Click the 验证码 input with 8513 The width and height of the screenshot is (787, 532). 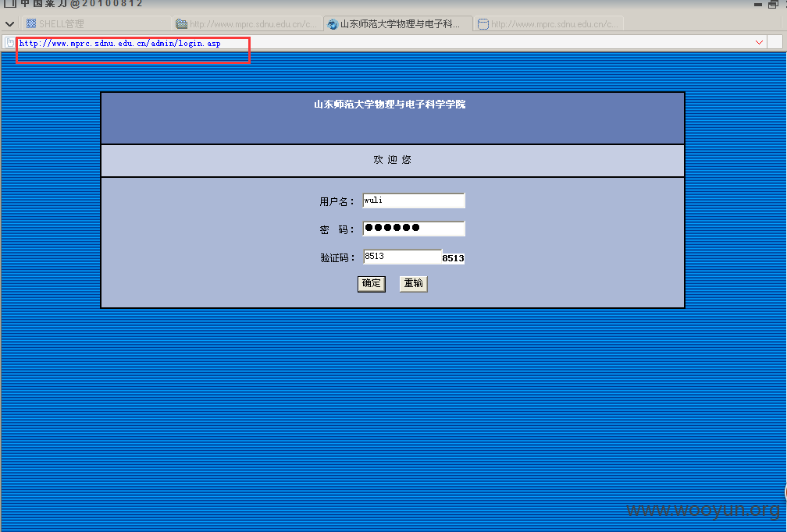(x=402, y=257)
